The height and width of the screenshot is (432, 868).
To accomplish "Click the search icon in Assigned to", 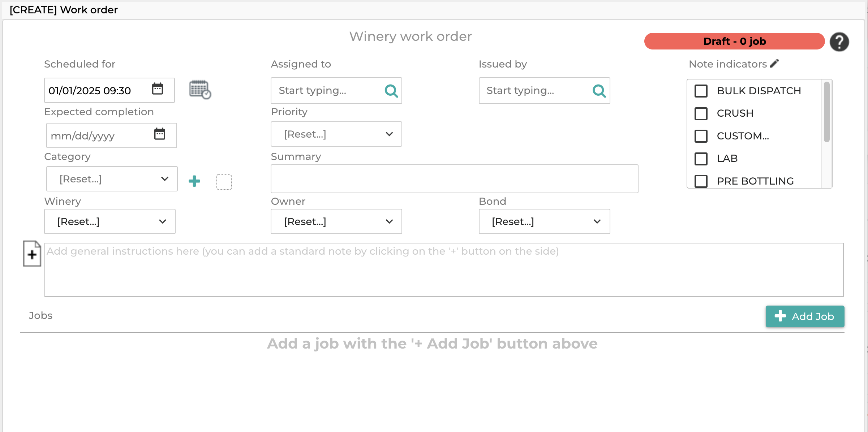I will click(391, 91).
